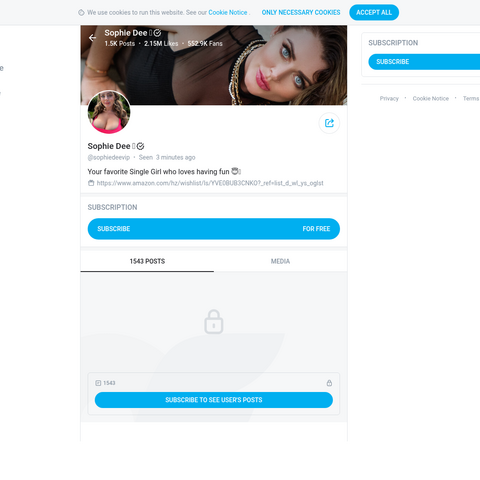Open the Privacy footer link
Image resolution: width=480 pixels, height=480 pixels.
389,98
